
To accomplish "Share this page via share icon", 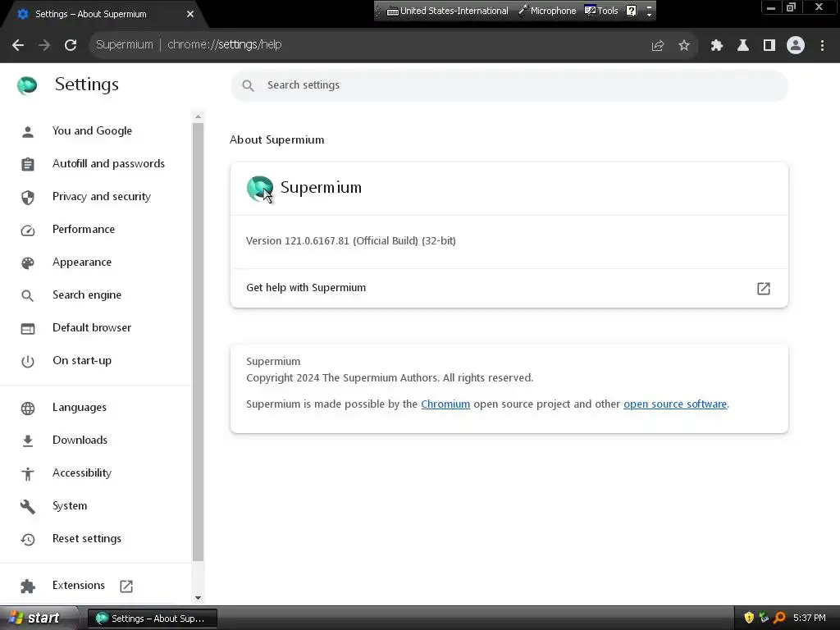I will 658,46.
